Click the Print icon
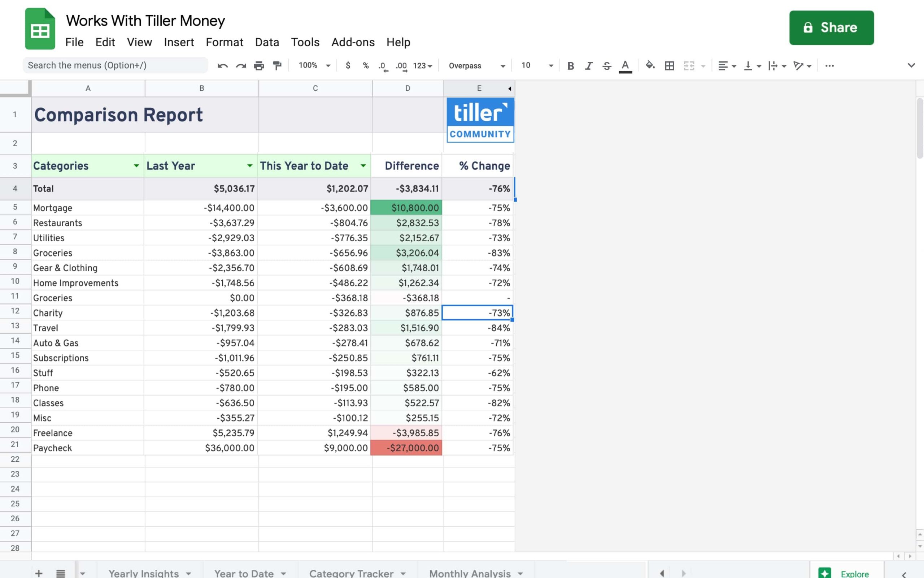The image size is (924, 578). [x=259, y=66]
